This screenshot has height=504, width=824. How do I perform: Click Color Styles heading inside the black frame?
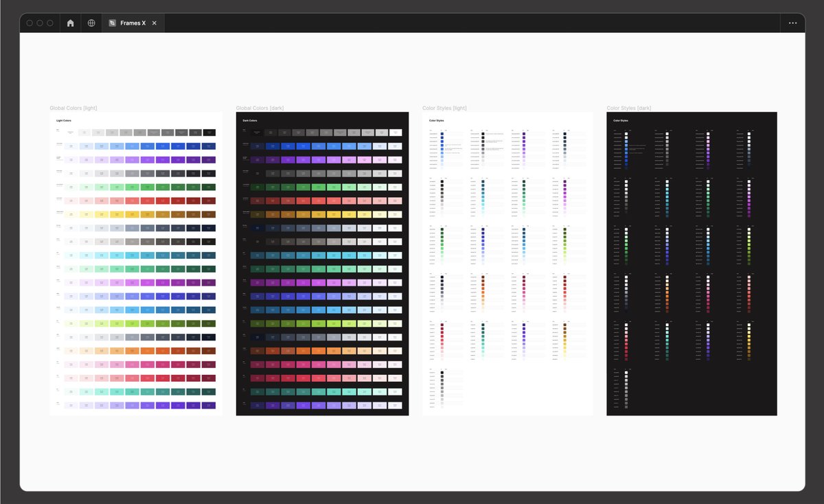tap(620, 120)
